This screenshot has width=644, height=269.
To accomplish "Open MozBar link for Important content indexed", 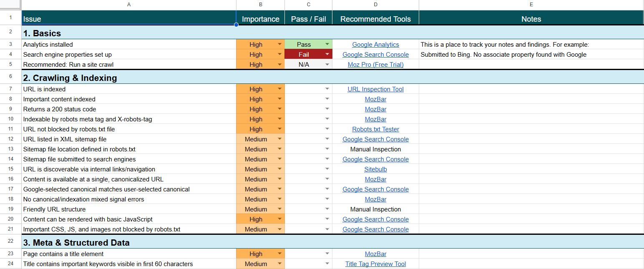I will 375,99.
